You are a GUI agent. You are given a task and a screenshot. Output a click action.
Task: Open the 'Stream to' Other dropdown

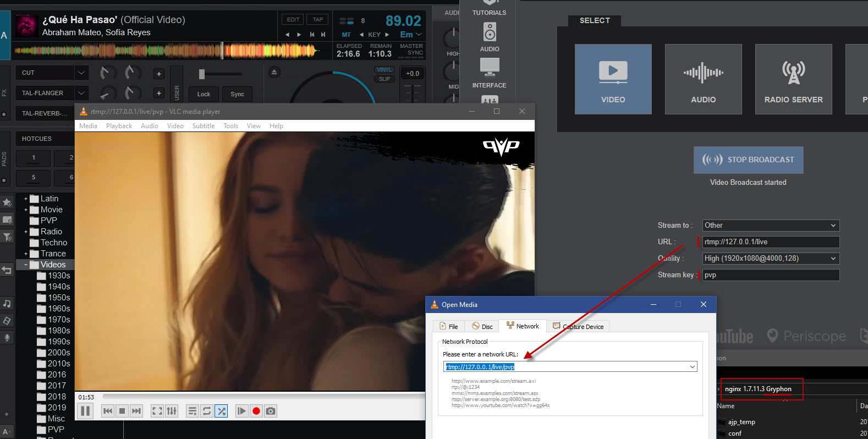771,226
